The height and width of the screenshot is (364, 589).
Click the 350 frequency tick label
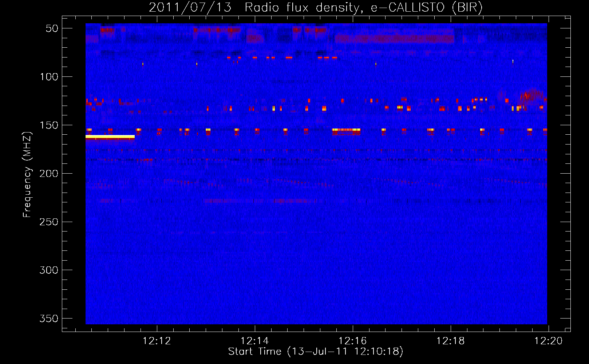click(x=49, y=318)
